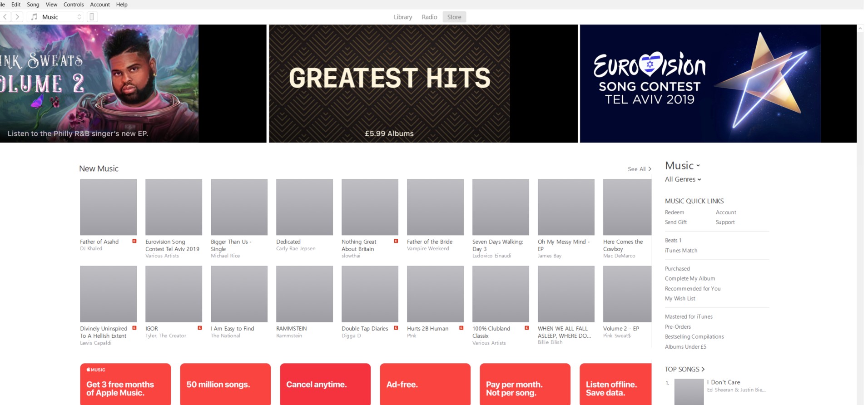Image resolution: width=868 pixels, height=405 pixels.
Task: Expand the TOP SONGS list
Action: click(x=685, y=369)
